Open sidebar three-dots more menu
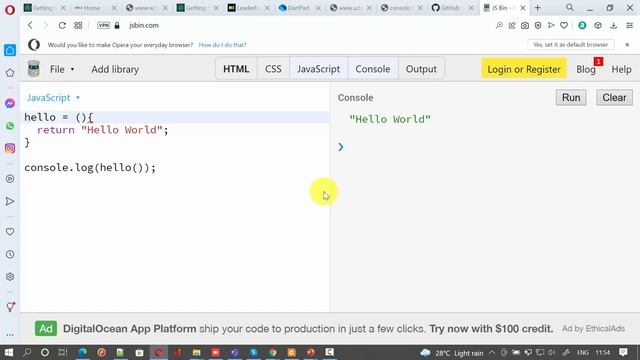 [x=10, y=335]
